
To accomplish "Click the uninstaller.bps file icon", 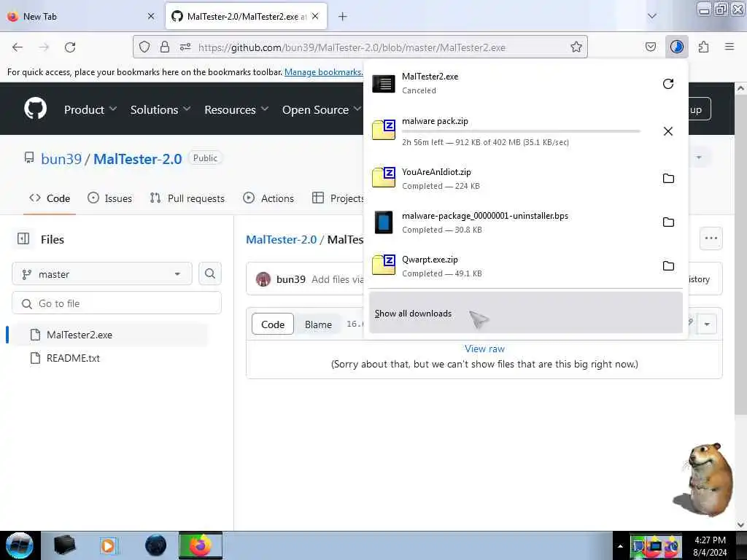I will pyautogui.click(x=384, y=222).
